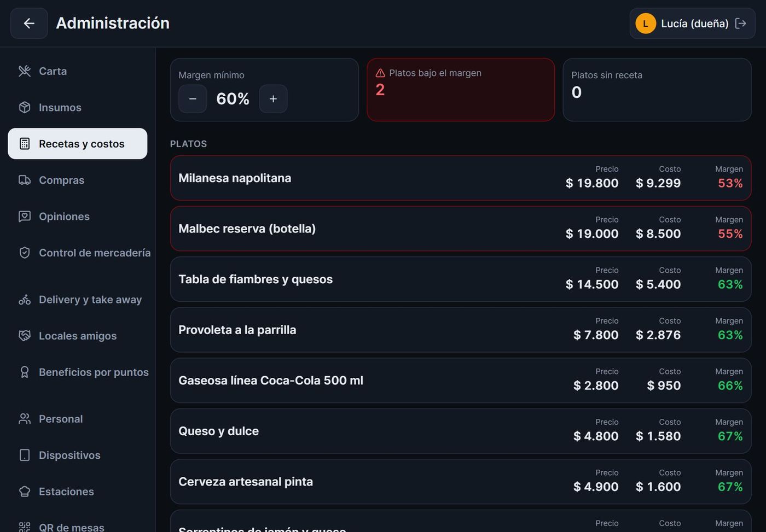Click Lucía's orange avatar circle
Image resolution: width=766 pixels, height=532 pixels.
(646, 23)
